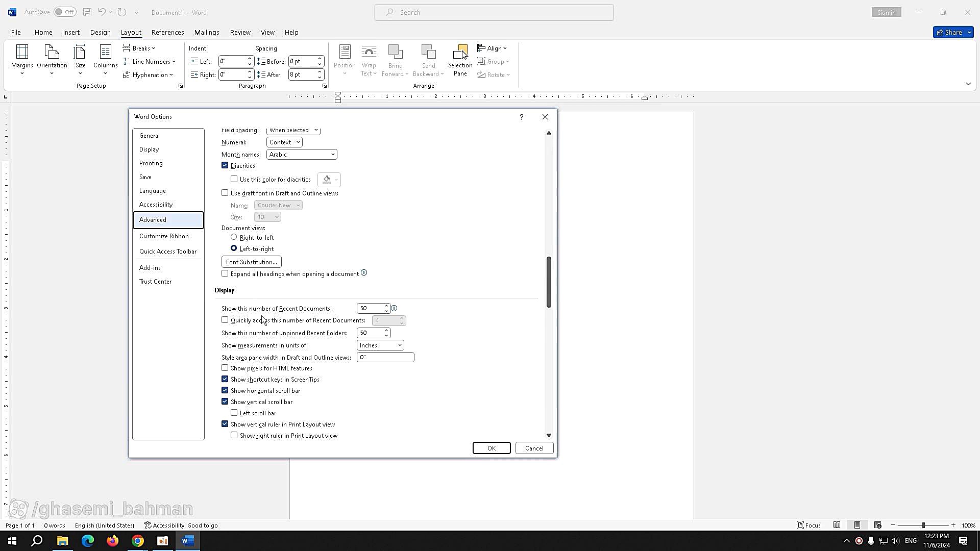Screen dimensions: 980x551
Task: Confirm the dialog with OK
Action: [x=491, y=448]
